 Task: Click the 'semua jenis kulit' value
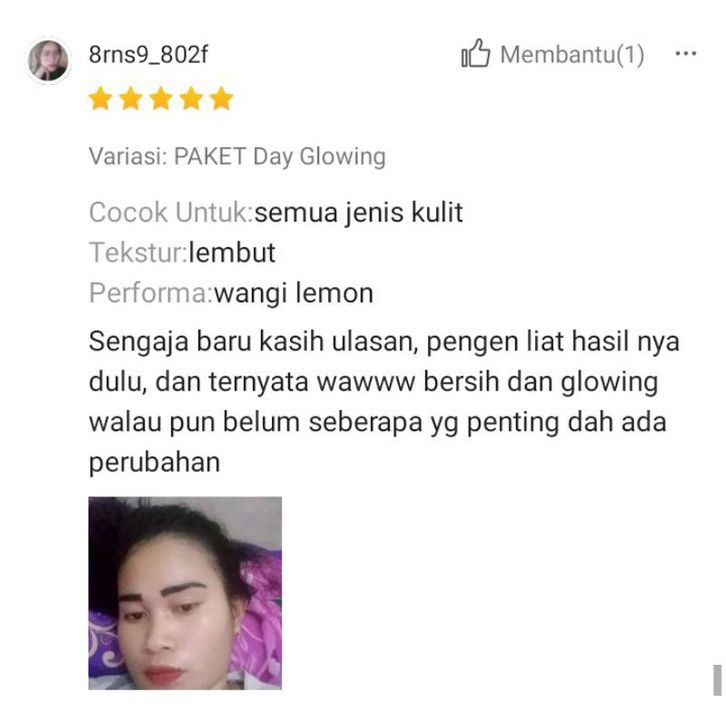pyautogui.click(x=359, y=213)
